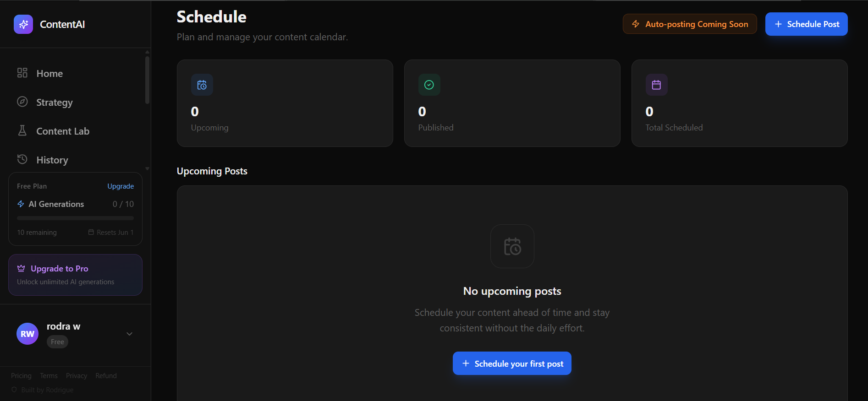Click the History clock icon

22,159
